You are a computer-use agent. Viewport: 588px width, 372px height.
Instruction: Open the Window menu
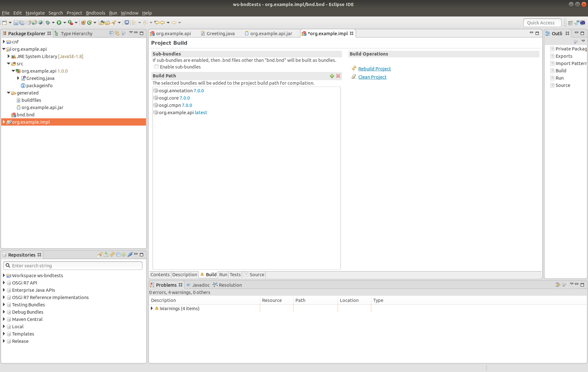129,13
